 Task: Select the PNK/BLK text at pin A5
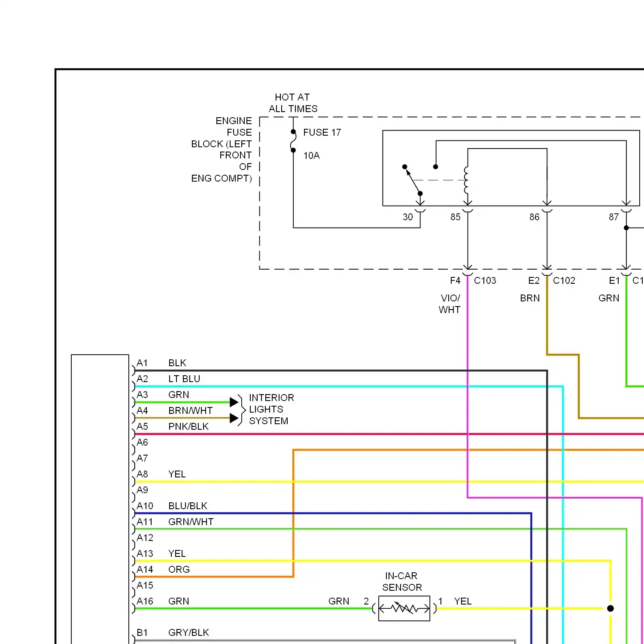(188, 426)
